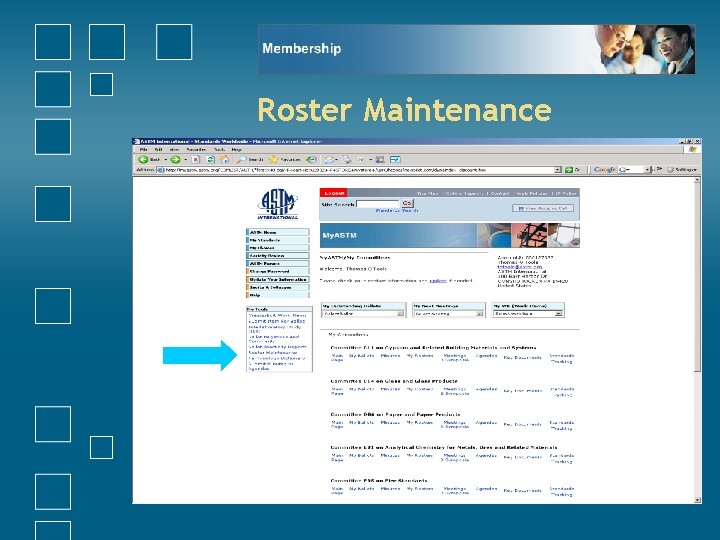Click in the Site Search text field

(x=377, y=204)
